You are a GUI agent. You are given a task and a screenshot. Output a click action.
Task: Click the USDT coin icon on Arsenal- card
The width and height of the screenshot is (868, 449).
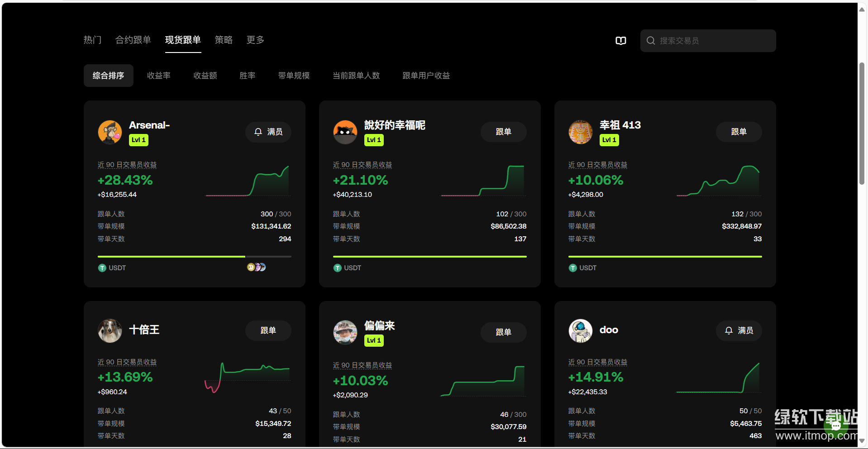pyautogui.click(x=102, y=268)
